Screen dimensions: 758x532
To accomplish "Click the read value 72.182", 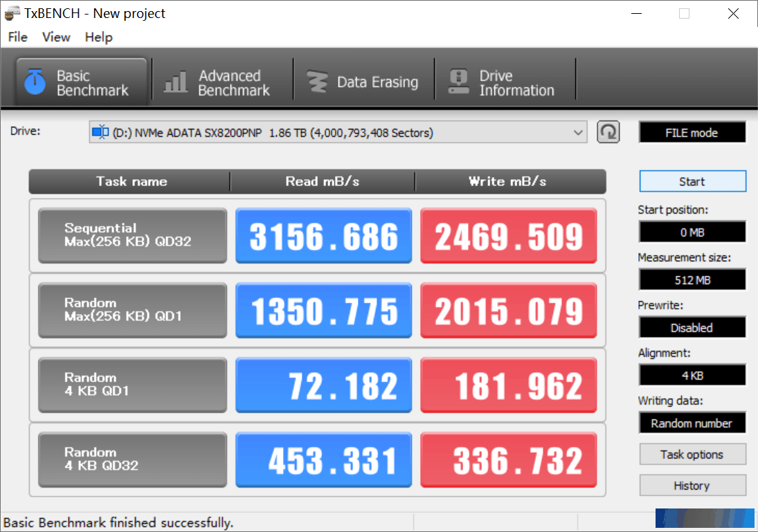I will coord(323,385).
